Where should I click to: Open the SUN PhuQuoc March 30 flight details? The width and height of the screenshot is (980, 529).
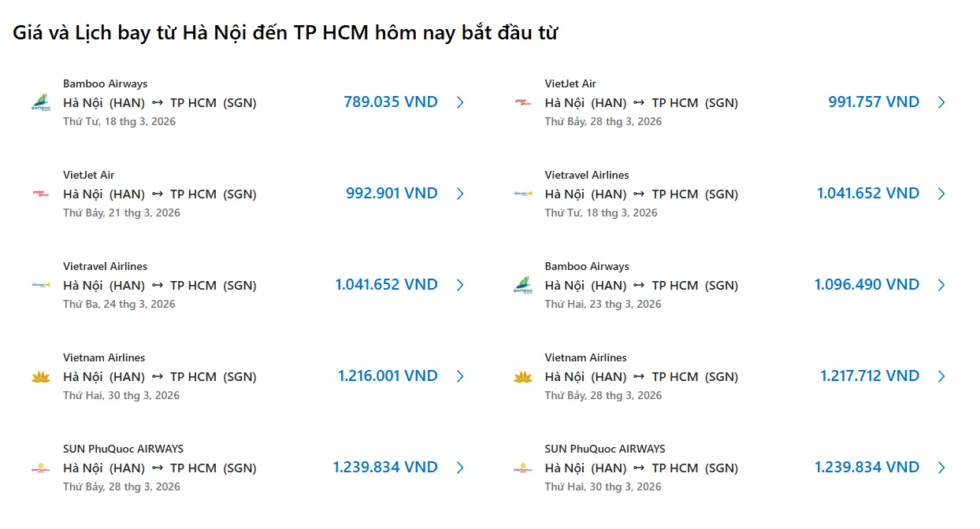(x=941, y=467)
